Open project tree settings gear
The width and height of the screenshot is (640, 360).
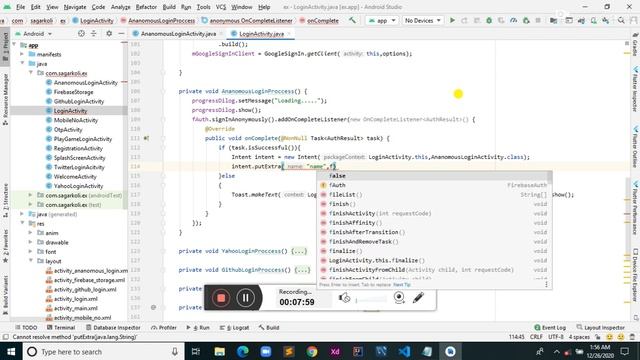(109, 33)
